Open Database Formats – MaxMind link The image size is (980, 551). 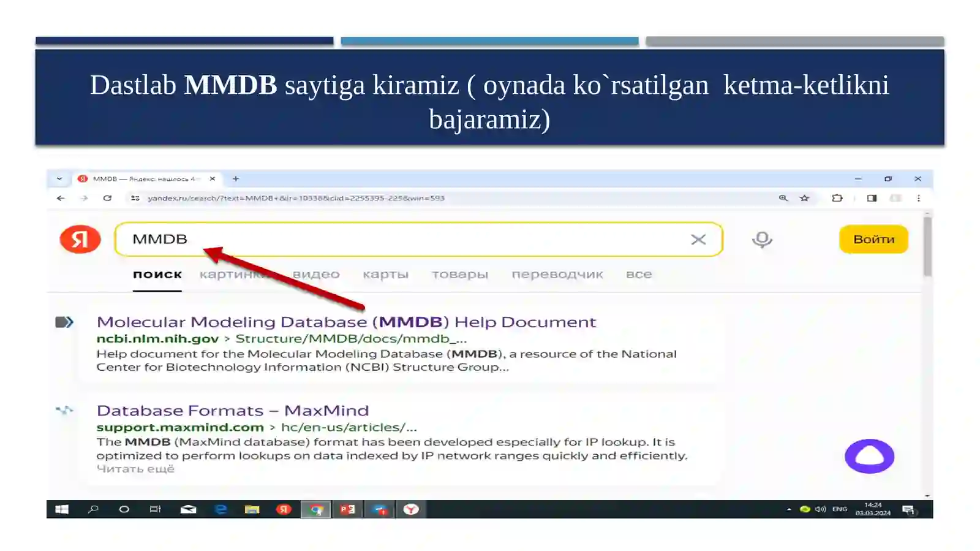pyautogui.click(x=233, y=410)
